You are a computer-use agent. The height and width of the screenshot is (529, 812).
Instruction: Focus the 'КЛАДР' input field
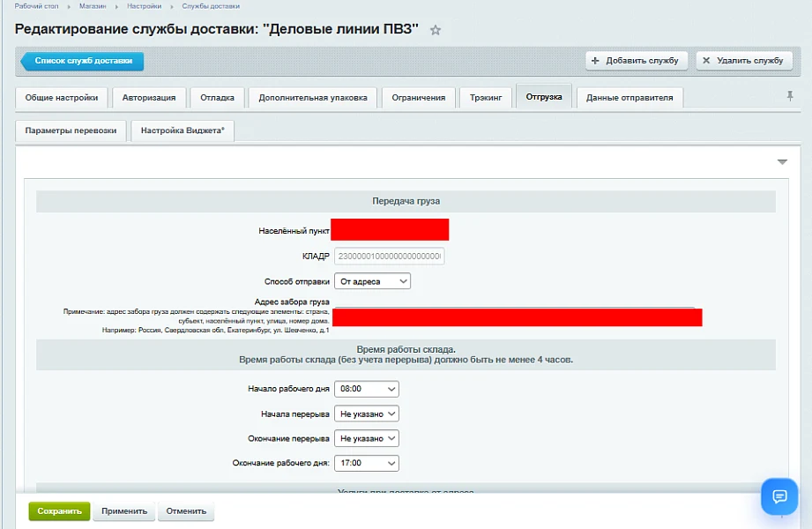[x=390, y=256]
